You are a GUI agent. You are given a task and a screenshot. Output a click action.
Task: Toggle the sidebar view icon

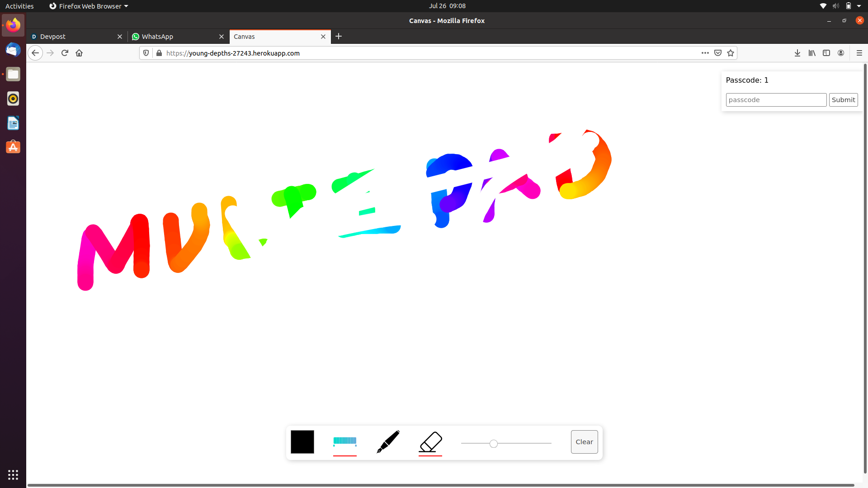pyautogui.click(x=826, y=53)
